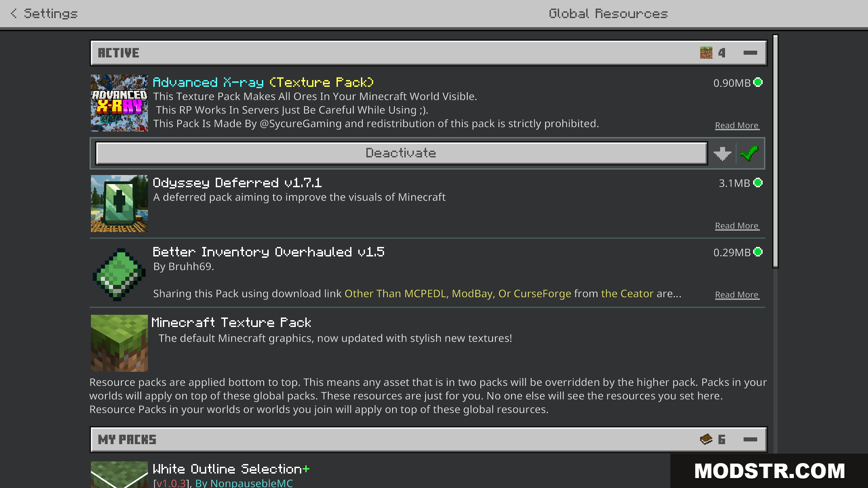Click the vertical scrollbar on the right
The width and height of the screenshot is (868, 488).
coord(775,152)
